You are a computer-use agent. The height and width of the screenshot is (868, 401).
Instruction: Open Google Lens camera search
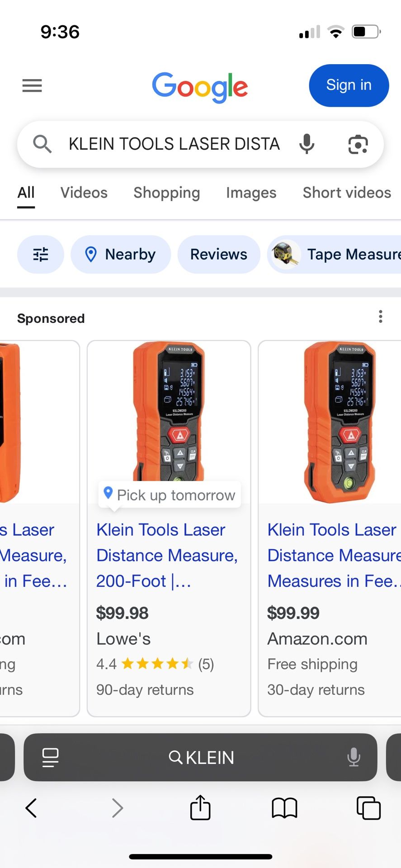tap(358, 144)
